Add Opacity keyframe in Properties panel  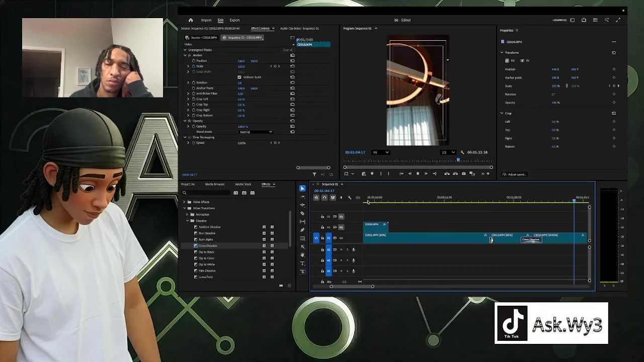pos(614,103)
